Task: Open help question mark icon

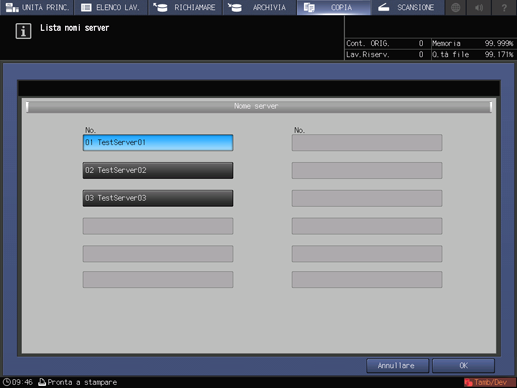Action: (504, 7)
